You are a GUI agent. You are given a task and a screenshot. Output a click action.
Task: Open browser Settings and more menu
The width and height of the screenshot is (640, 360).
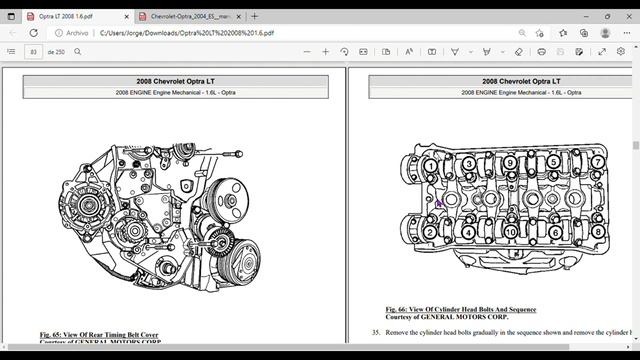click(x=627, y=33)
